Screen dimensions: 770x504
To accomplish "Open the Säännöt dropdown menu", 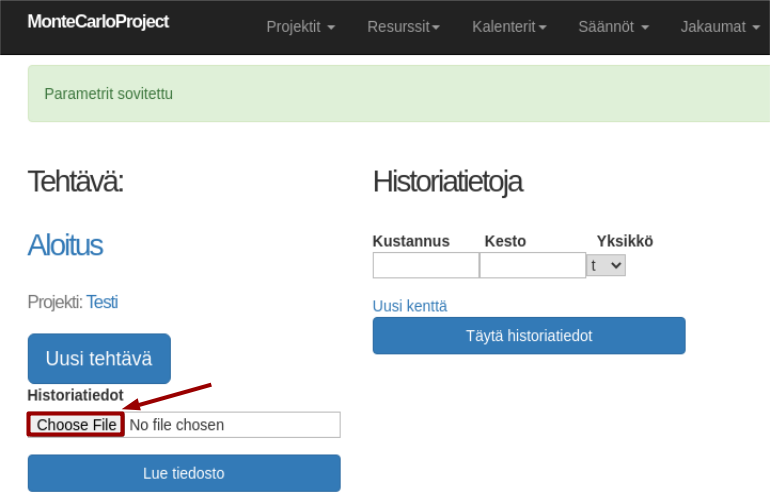I will pos(613,27).
